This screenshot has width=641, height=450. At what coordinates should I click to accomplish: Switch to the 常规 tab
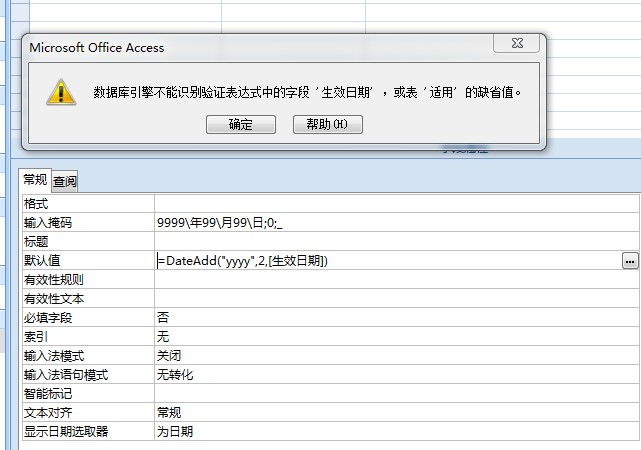click(35, 179)
